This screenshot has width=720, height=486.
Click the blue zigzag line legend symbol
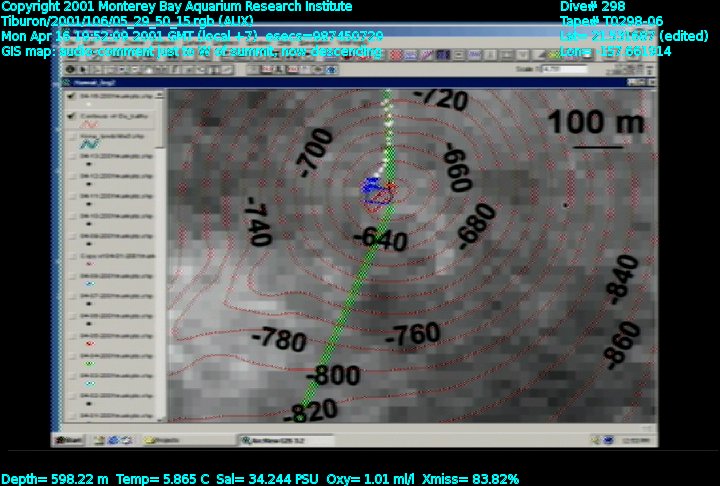pyautogui.click(x=90, y=144)
